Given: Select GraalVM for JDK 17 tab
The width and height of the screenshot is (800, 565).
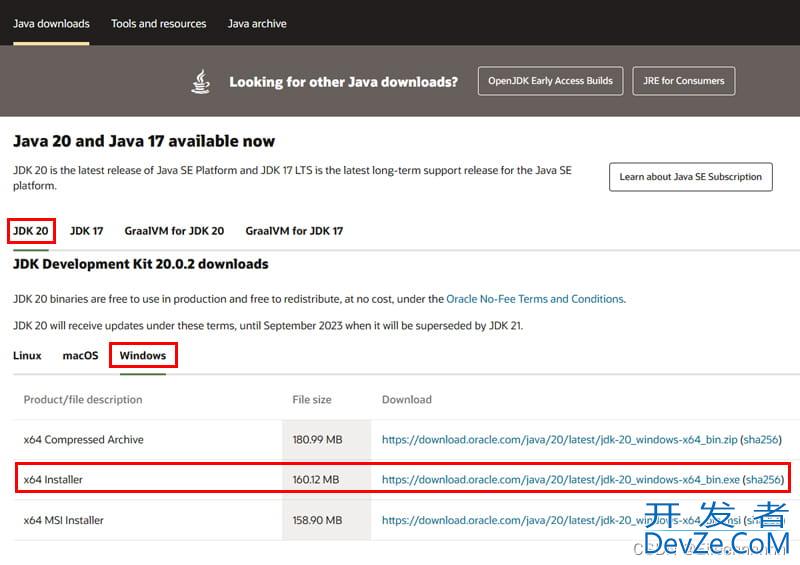Looking at the screenshot, I should coord(294,231).
